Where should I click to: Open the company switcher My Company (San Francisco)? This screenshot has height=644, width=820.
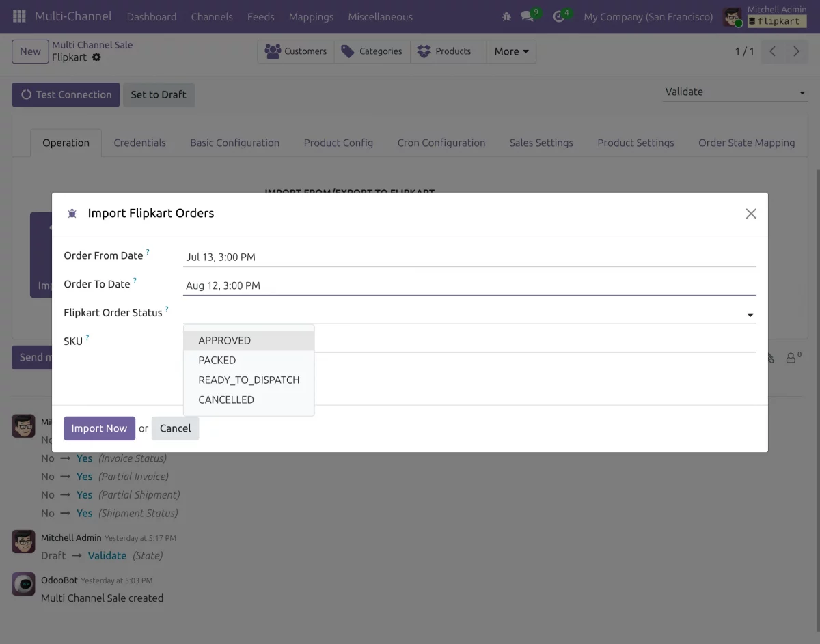648,16
